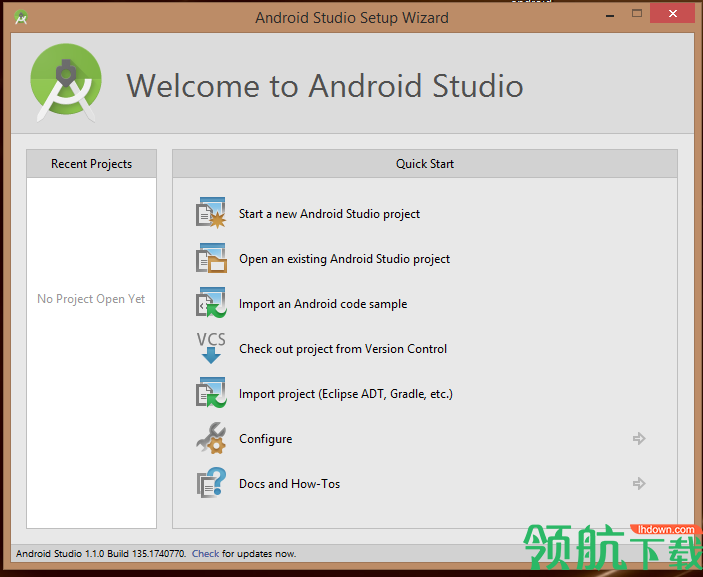Open the Docs and How-Tos entry
This screenshot has width=703, height=577.
pos(290,483)
